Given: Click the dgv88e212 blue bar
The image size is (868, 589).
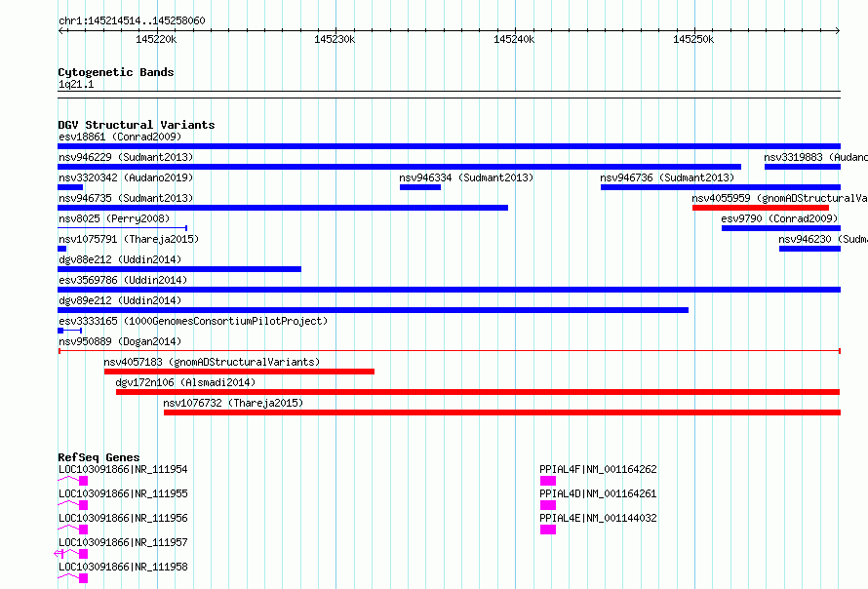Looking at the screenshot, I should tap(179, 269).
